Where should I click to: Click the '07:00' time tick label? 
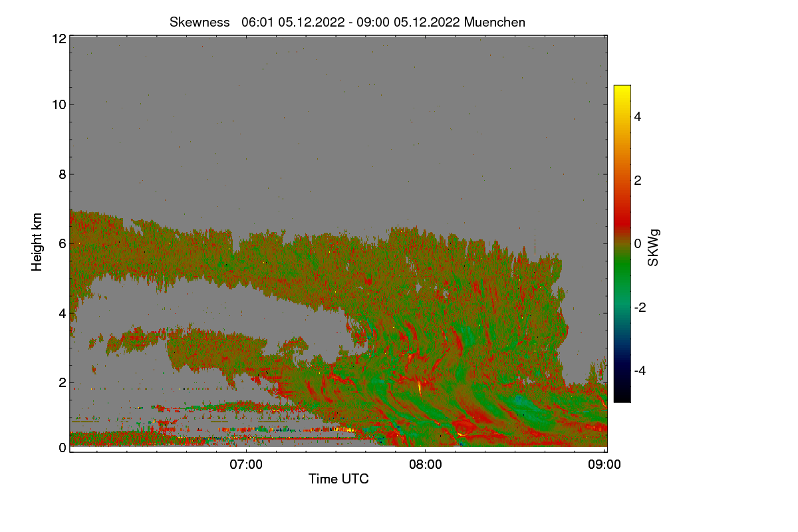point(246,465)
